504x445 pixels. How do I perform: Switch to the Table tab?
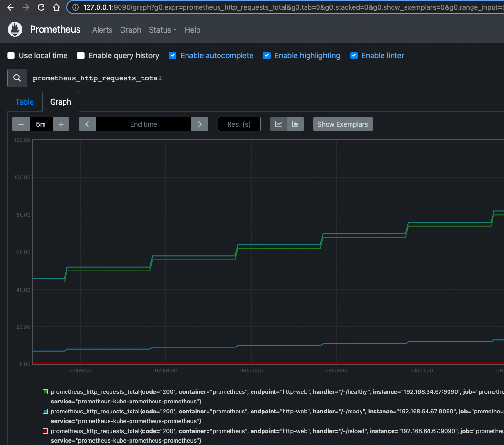tap(24, 102)
